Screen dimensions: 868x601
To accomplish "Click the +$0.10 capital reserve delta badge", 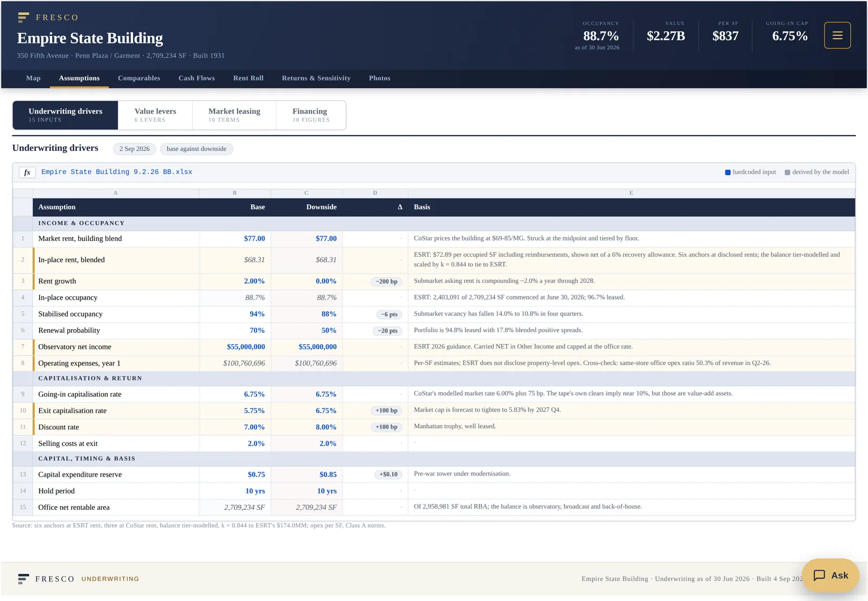I will click(x=388, y=475).
